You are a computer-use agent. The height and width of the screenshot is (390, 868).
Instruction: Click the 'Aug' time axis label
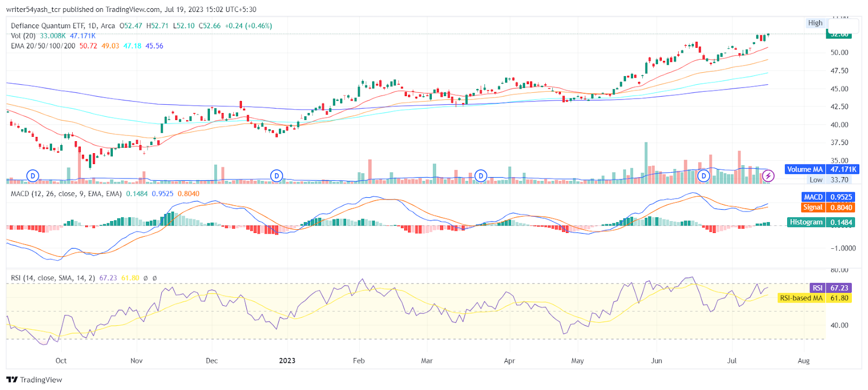point(803,361)
